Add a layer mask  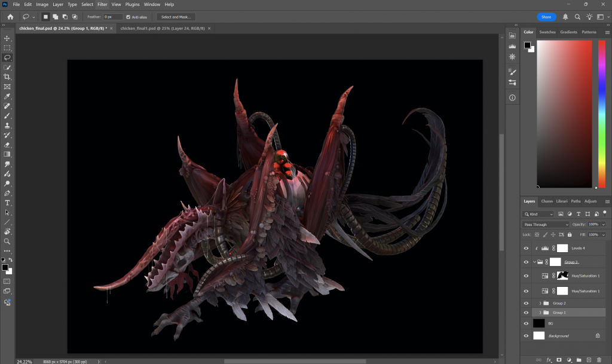pos(559,360)
